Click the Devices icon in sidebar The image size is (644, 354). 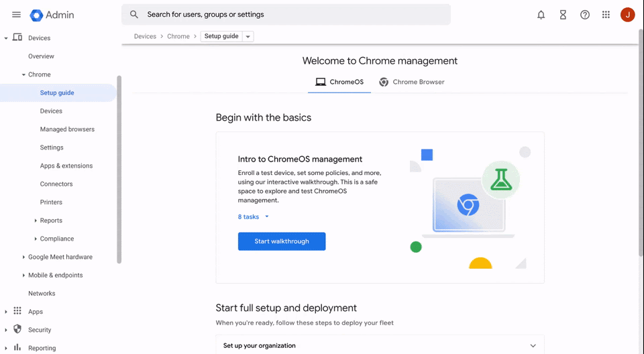pos(17,38)
